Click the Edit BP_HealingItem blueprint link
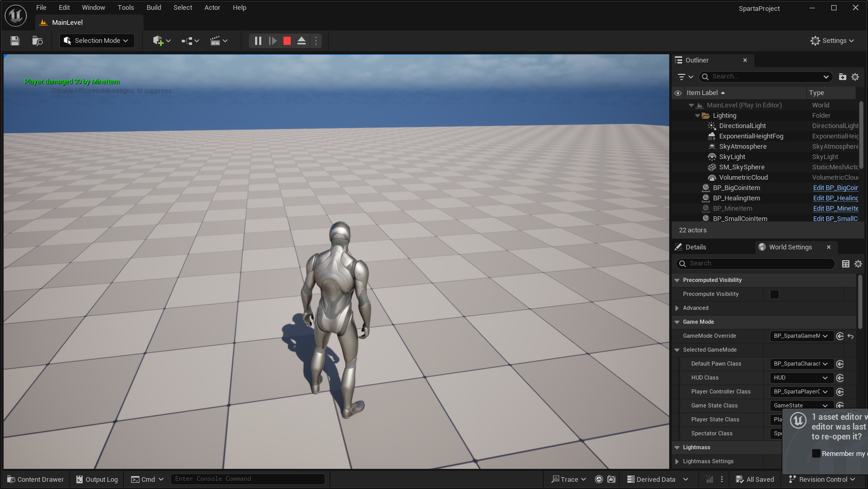868x489 pixels. point(835,198)
